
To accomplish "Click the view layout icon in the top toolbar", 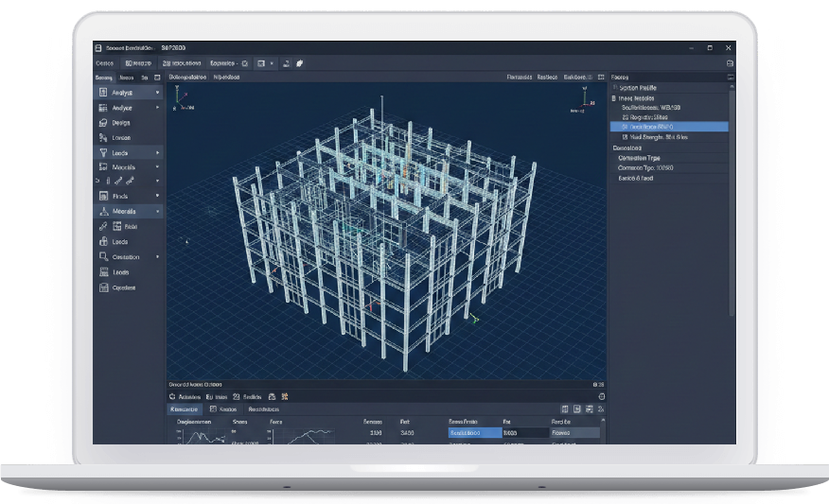I will [x=261, y=63].
